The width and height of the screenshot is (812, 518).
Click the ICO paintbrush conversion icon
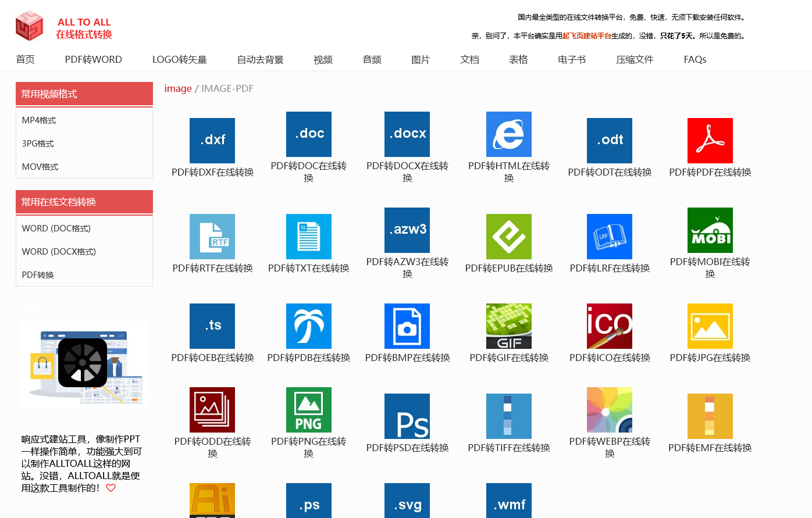click(x=609, y=326)
